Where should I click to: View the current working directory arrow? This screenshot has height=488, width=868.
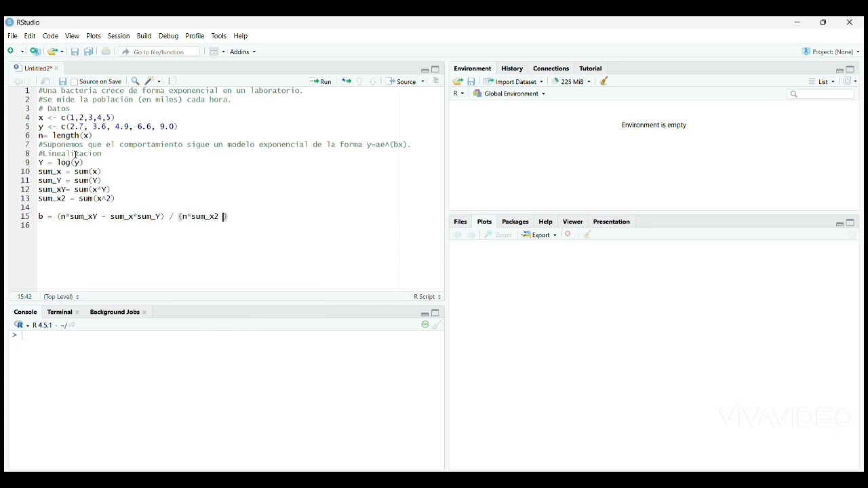pyautogui.click(x=73, y=325)
